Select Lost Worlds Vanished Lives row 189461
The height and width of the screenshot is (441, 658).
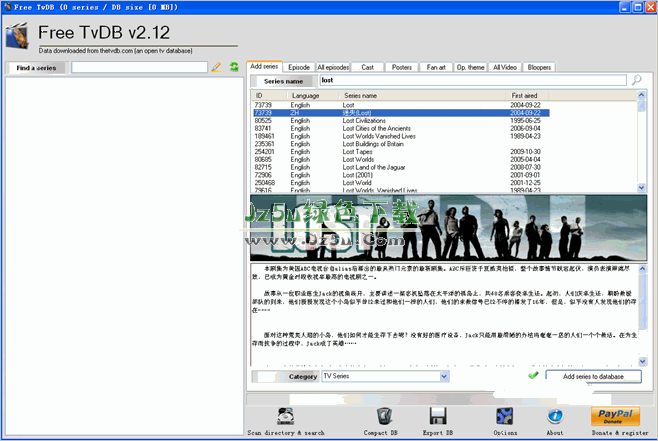click(401, 136)
